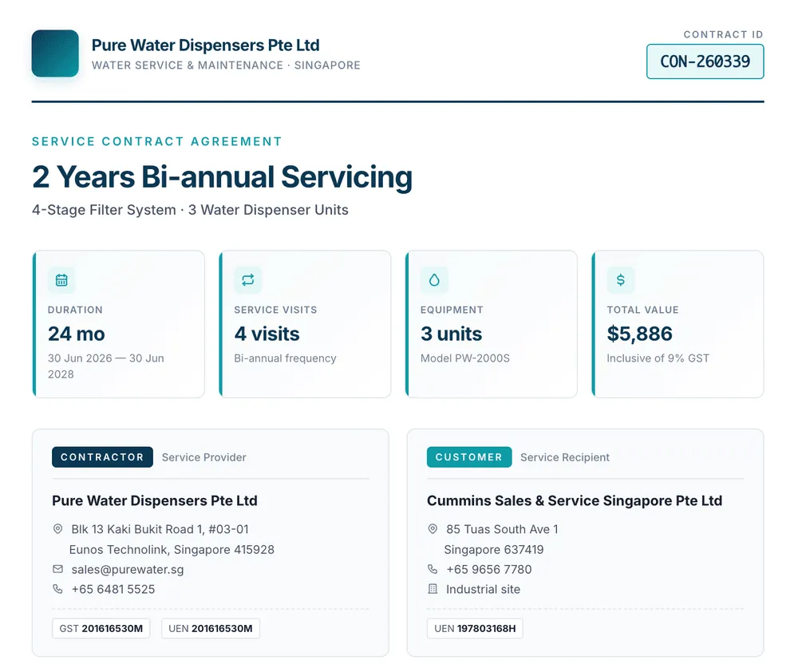Image resolution: width=798 pixels, height=672 pixels.
Task: Click the +65 9656 7780 phone number
Action: [489, 569]
